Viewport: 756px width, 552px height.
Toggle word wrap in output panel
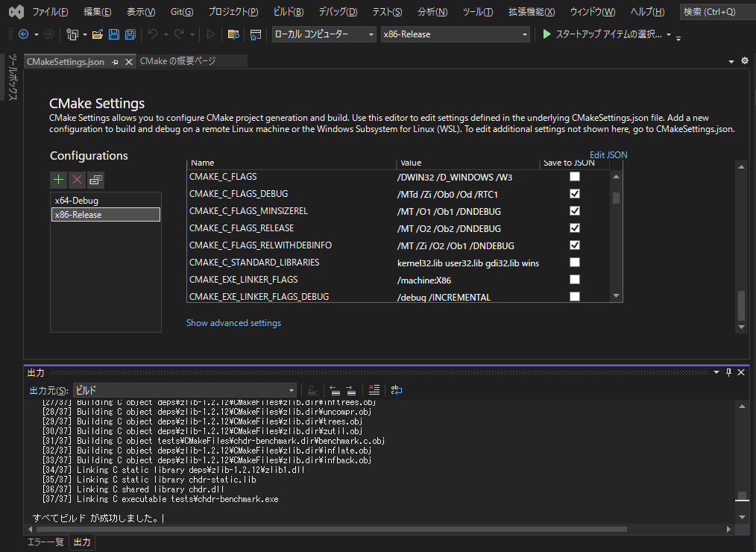click(x=397, y=390)
